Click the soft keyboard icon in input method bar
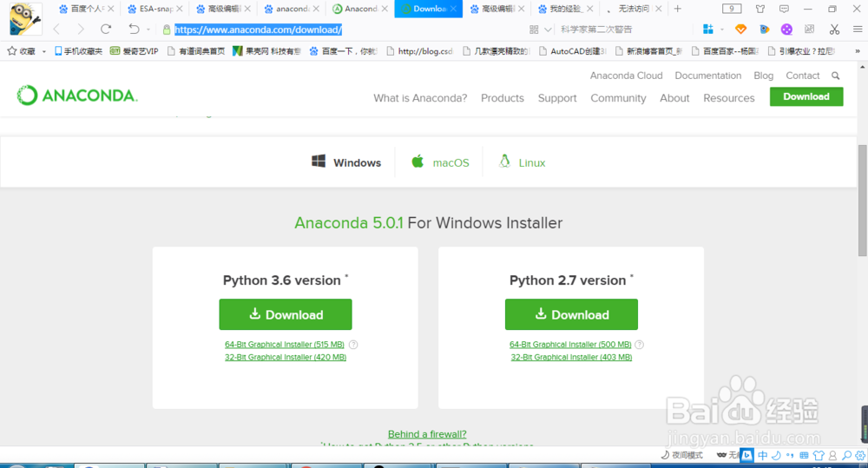The height and width of the screenshot is (468, 868). [x=804, y=455]
